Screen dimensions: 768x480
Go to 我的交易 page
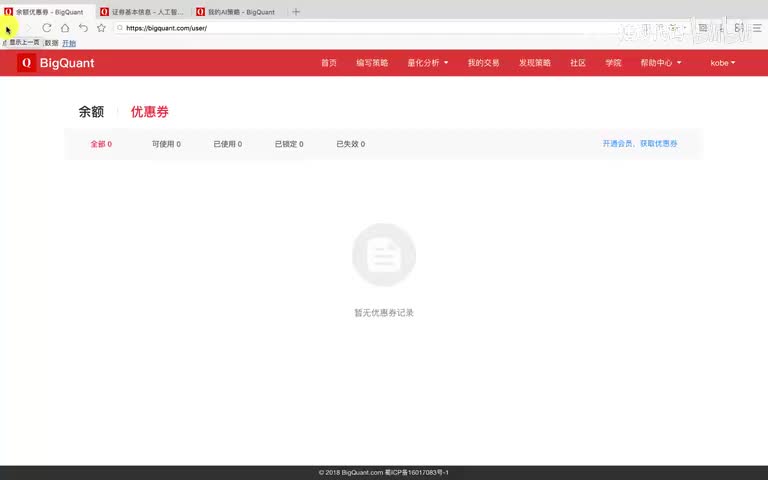tap(483, 63)
